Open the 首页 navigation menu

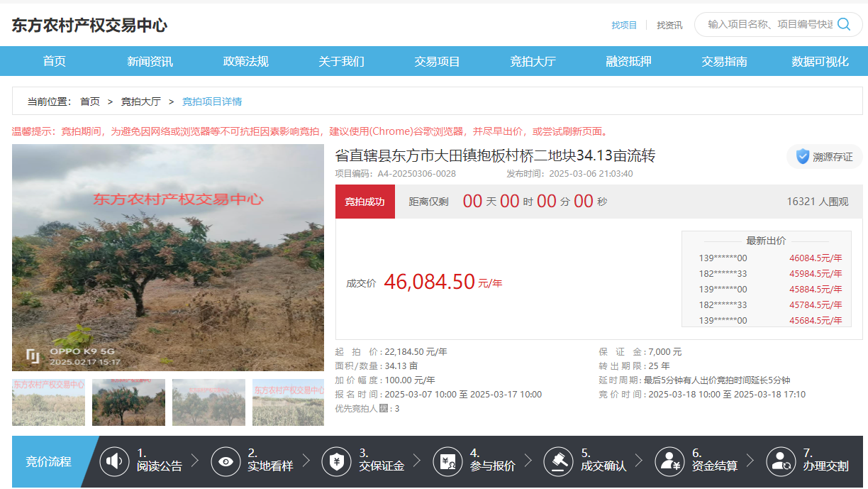pos(55,61)
